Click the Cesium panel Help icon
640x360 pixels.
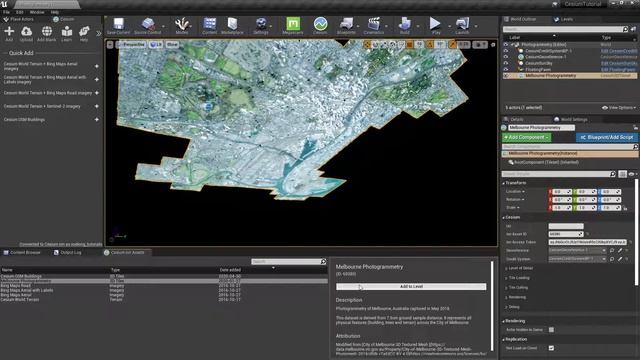click(x=84, y=33)
